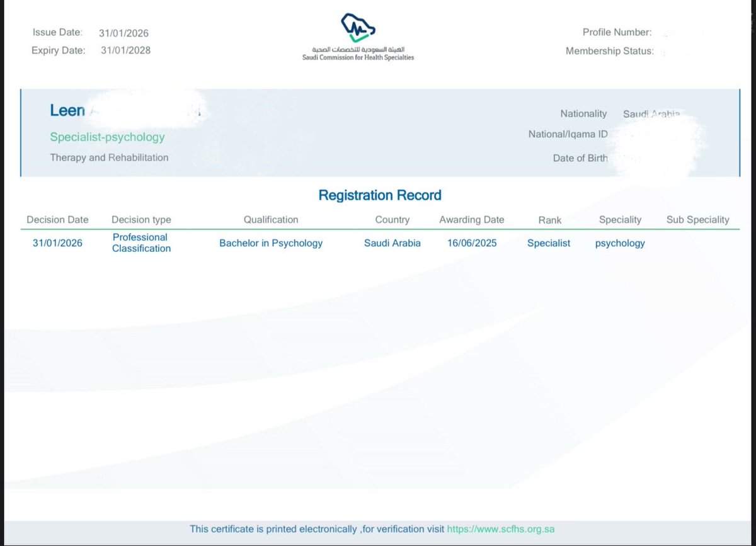This screenshot has height=546, width=756.
Task: Select the 'Membership Status:' label
Action: (610, 51)
